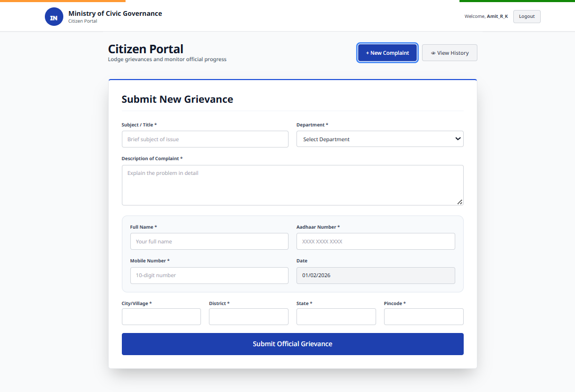Click the Ministry of Civic Governance emblem logo
The width and height of the screenshot is (575, 392).
point(54,16)
